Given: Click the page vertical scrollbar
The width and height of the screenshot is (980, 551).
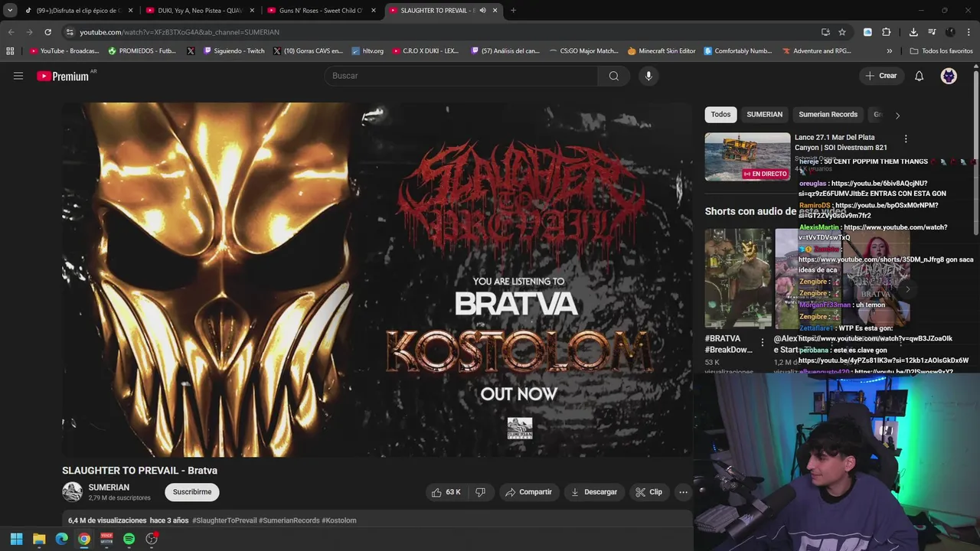Looking at the screenshot, I should pyautogui.click(x=976, y=153).
